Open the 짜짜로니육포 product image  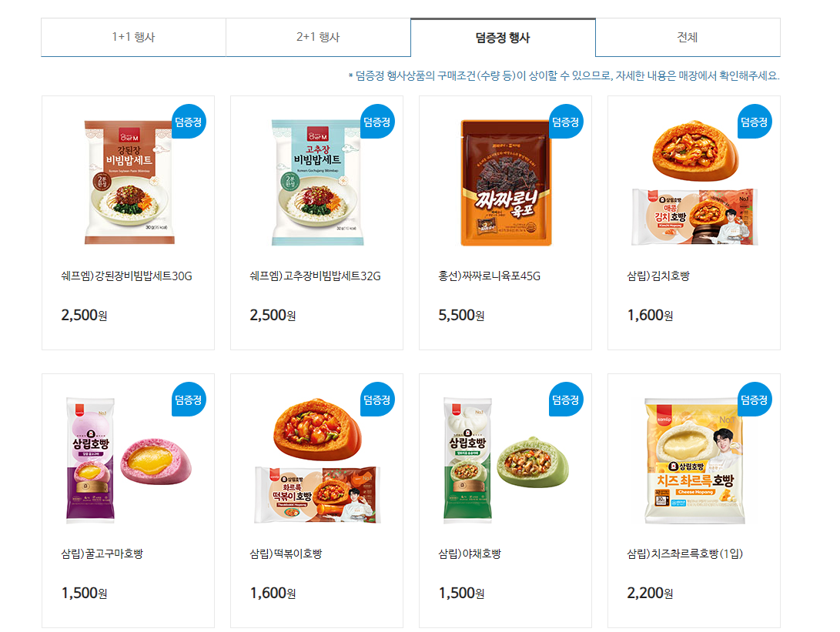pyautogui.click(x=507, y=182)
